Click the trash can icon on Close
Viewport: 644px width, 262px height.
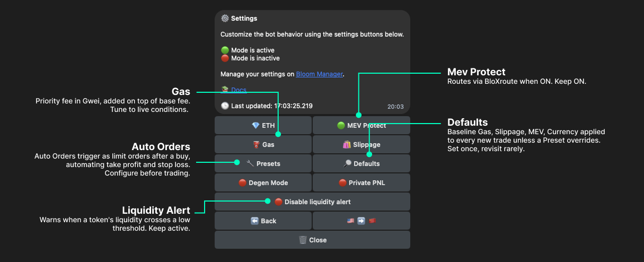pyautogui.click(x=303, y=240)
